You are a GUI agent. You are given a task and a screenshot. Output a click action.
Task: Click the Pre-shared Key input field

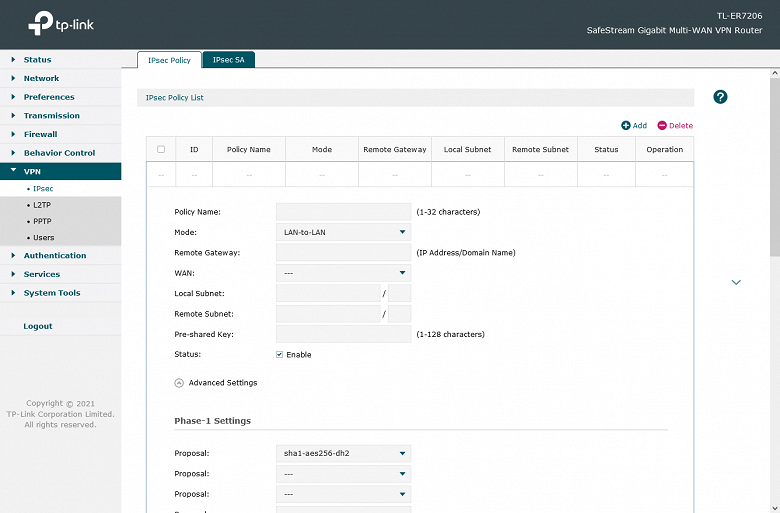343,334
